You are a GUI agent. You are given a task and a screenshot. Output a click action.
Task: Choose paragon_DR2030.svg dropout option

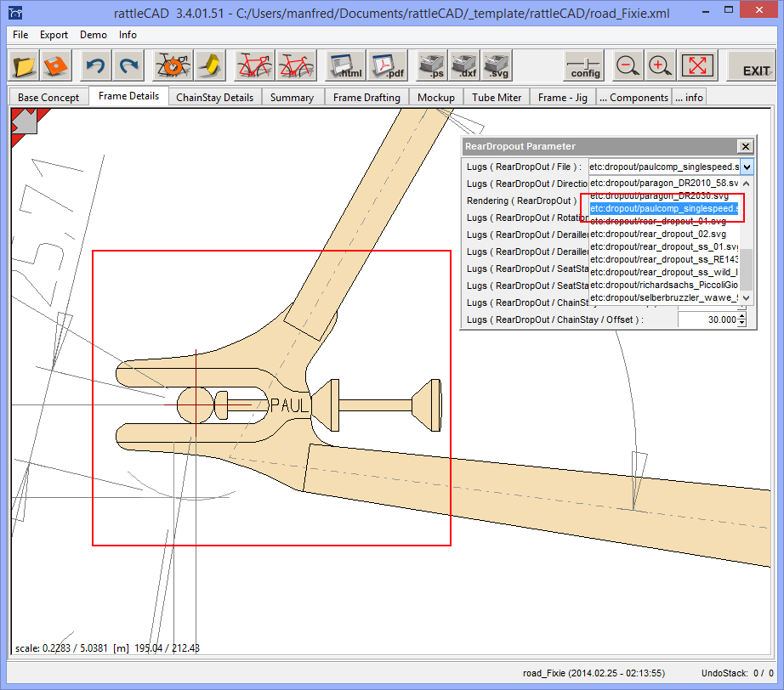[664, 195]
